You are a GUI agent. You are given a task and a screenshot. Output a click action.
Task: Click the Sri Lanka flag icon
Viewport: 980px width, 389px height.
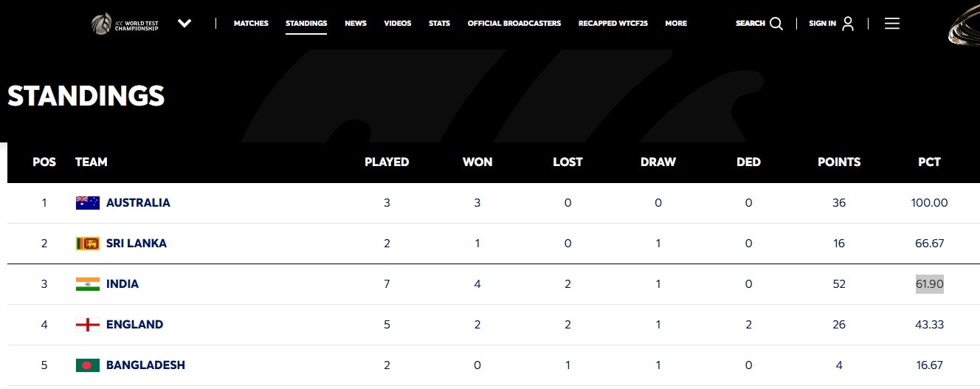pyautogui.click(x=88, y=244)
